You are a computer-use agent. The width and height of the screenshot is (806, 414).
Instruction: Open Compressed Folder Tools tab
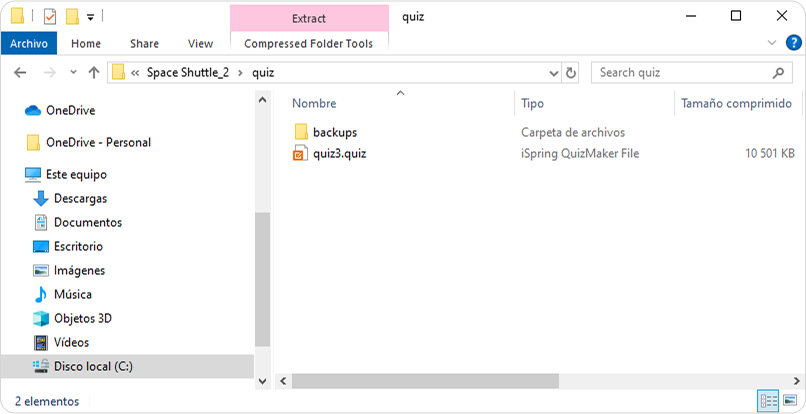[x=308, y=44]
